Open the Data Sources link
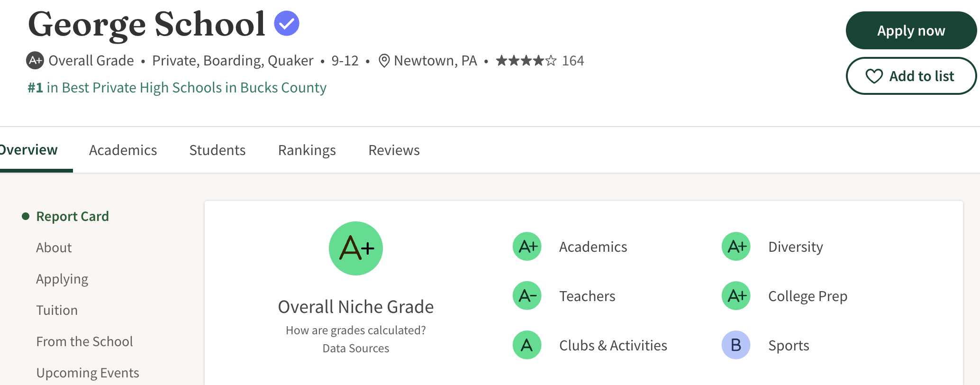 (x=356, y=348)
